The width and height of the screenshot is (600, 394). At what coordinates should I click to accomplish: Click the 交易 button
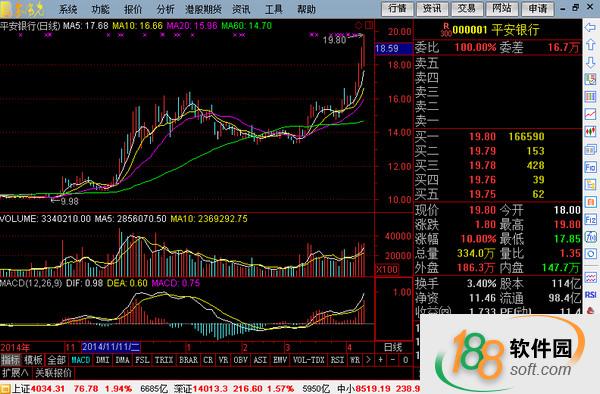point(466,8)
